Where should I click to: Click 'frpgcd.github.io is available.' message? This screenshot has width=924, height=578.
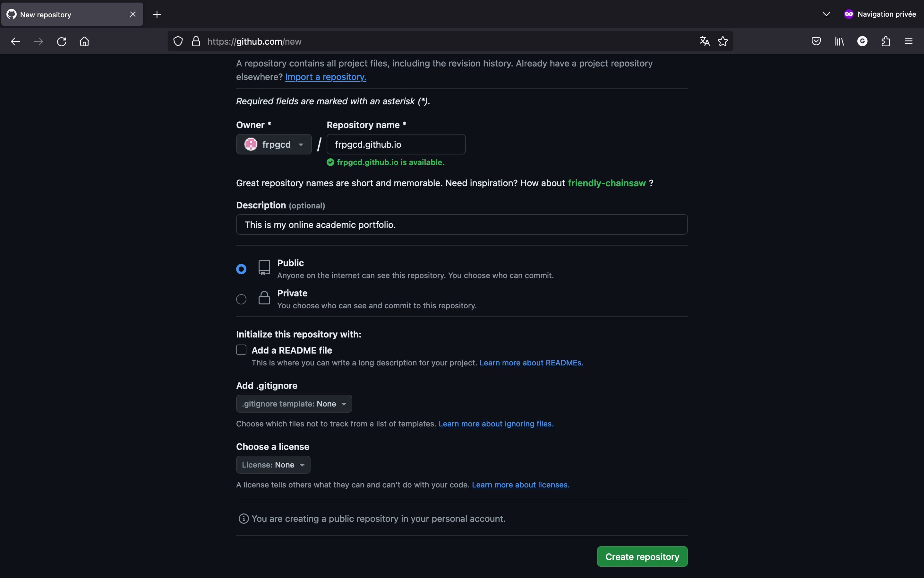click(x=390, y=162)
